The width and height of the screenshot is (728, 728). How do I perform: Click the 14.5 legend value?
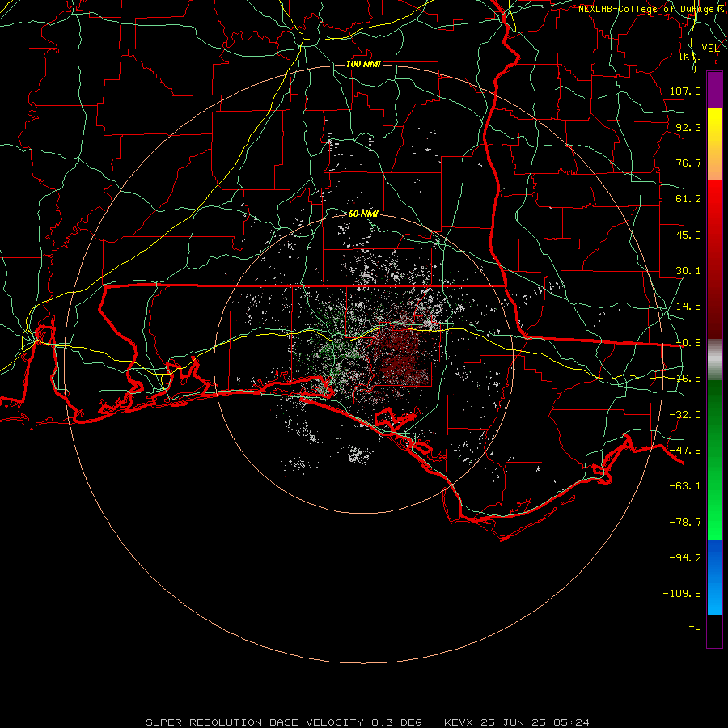tap(688, 307)
